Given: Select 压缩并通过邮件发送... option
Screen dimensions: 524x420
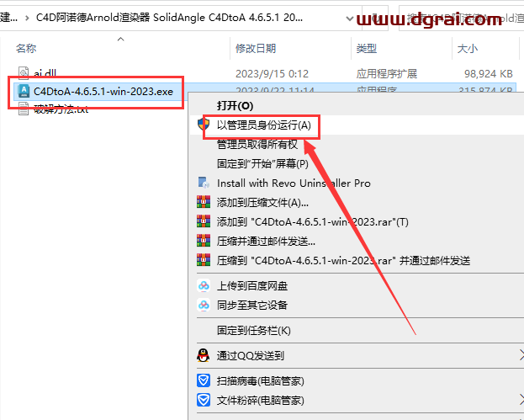Looking at the screenshot, I should click(x=266, y=242).
